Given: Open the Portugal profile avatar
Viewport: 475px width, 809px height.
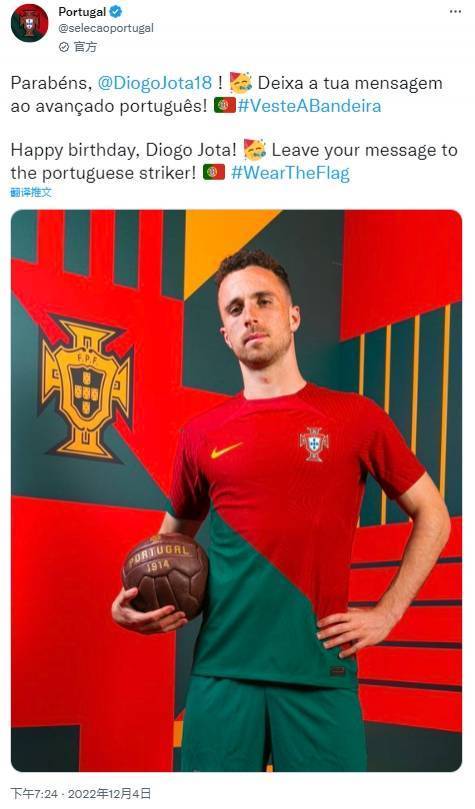Looking at the screenshot, I should (29, 23).
